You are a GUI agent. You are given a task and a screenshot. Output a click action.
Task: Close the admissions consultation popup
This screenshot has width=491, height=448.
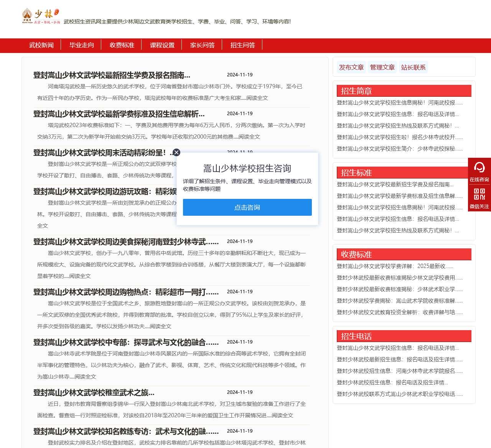coord(176,152)
